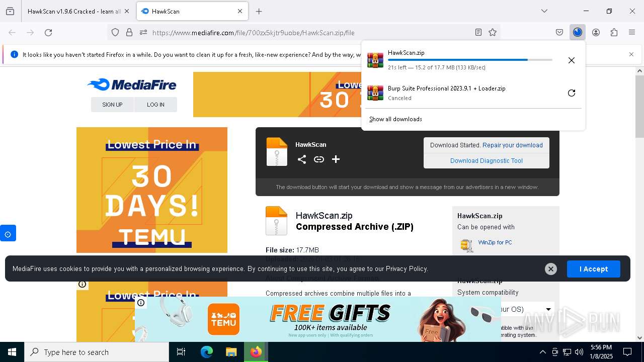Screen dimensions: 644x362
Task: Show all downloads
Action: click(x=395, y=119)
